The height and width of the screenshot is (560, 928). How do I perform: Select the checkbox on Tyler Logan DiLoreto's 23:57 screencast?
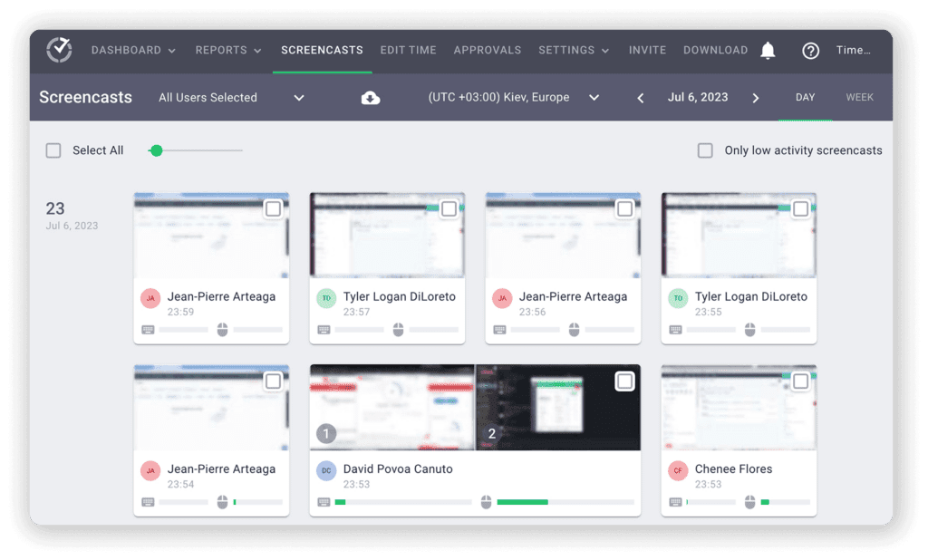coord(448,208)
